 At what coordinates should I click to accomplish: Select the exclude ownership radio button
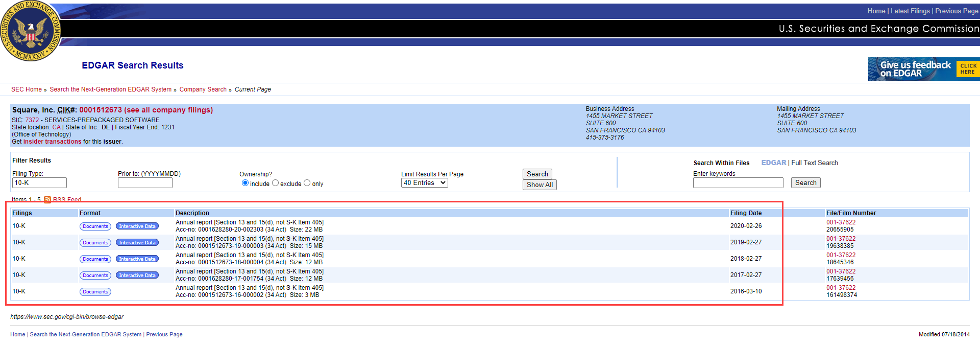(275, 183)
